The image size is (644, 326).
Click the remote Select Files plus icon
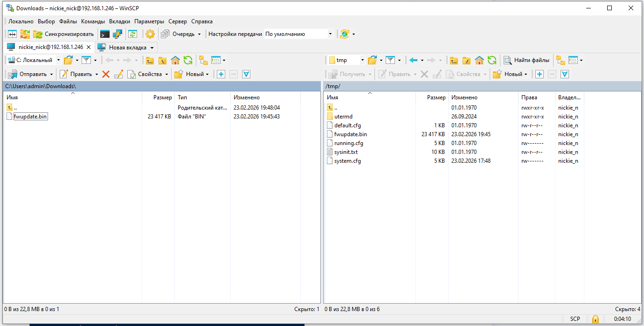(540, 74)
